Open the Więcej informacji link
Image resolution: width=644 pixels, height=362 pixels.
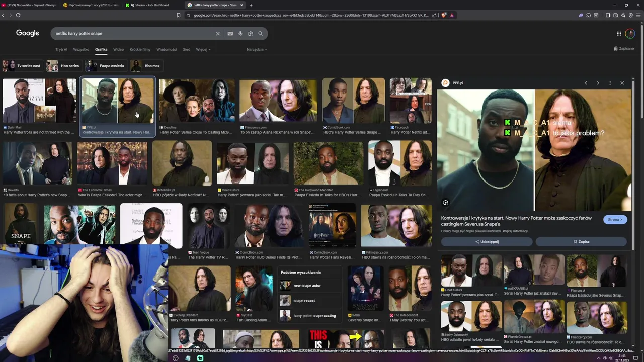pos(516,231)
